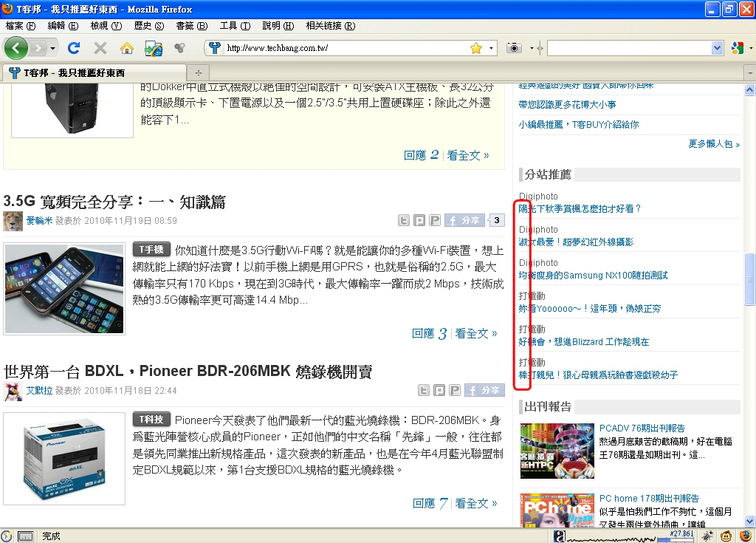Click the monkey face status bar icon

[726, 536]
